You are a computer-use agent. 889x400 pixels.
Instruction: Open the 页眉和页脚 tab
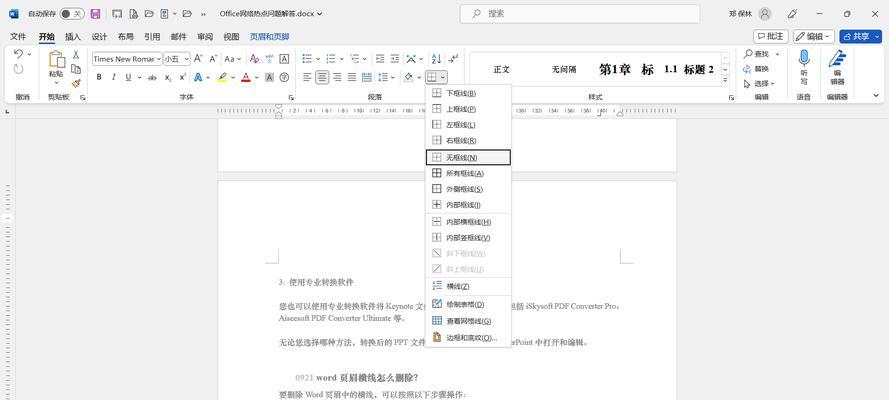[x=269, y=37]
